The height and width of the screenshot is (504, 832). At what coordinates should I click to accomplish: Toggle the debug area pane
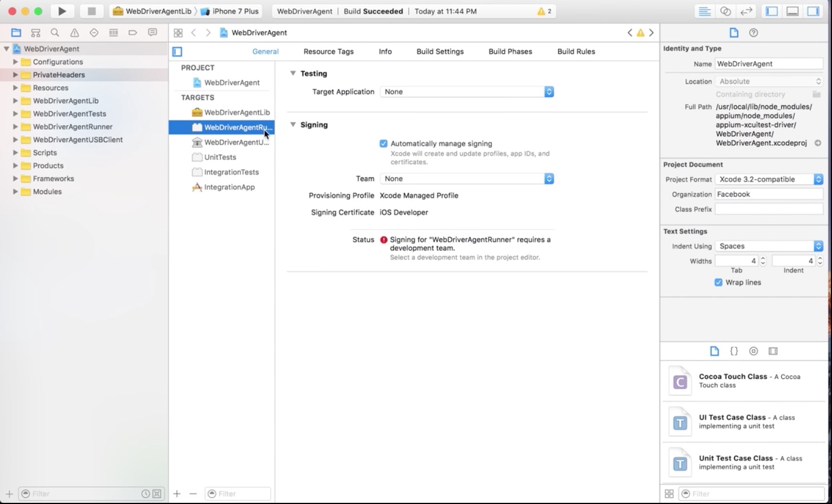793,11
